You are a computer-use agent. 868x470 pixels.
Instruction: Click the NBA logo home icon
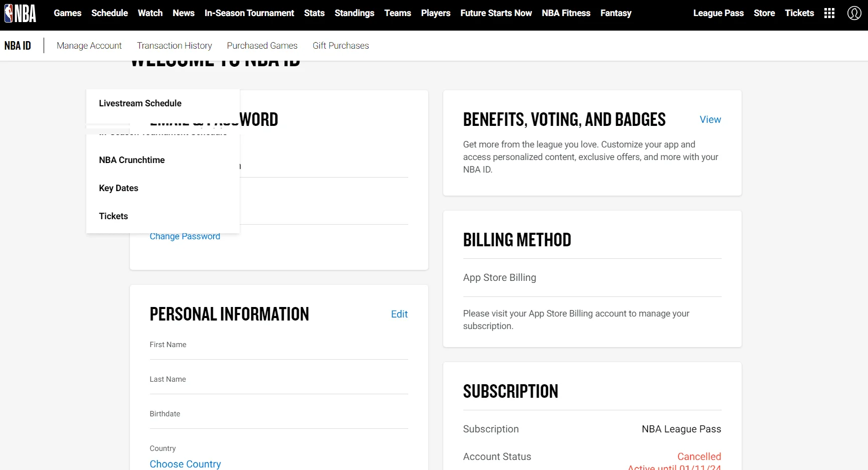[20, 13]
